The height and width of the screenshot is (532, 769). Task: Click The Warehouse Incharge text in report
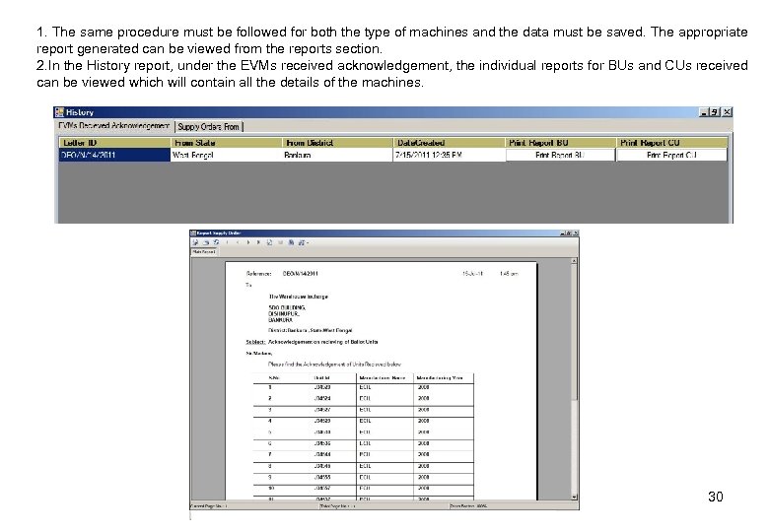click(x=298, y=297)
